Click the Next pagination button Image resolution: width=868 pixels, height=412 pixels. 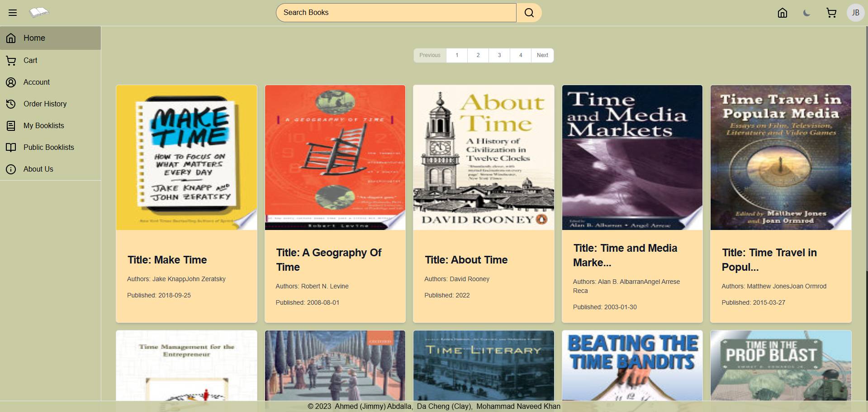pyautogui.click(x=542, y=55)
